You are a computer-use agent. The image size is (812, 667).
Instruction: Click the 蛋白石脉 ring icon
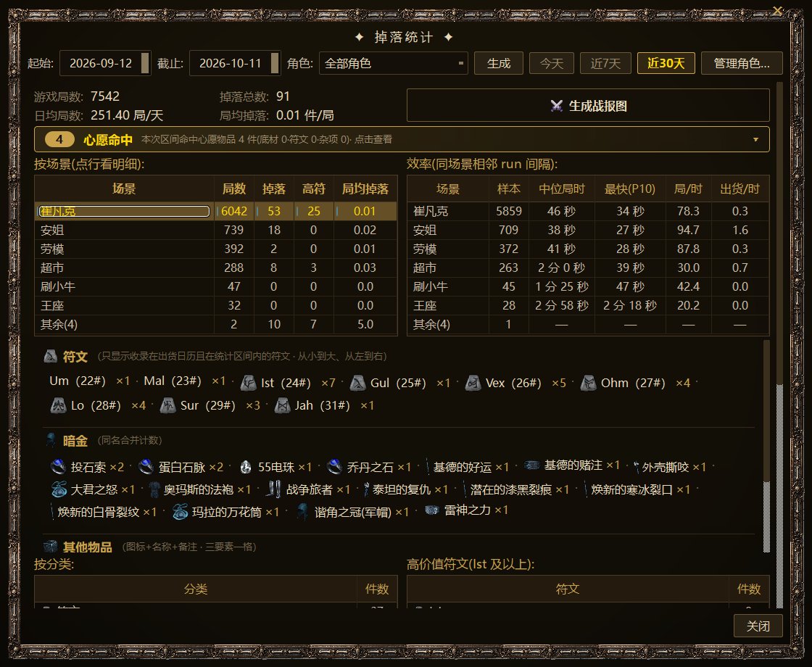pyautogui.click(x=146, y=467)
